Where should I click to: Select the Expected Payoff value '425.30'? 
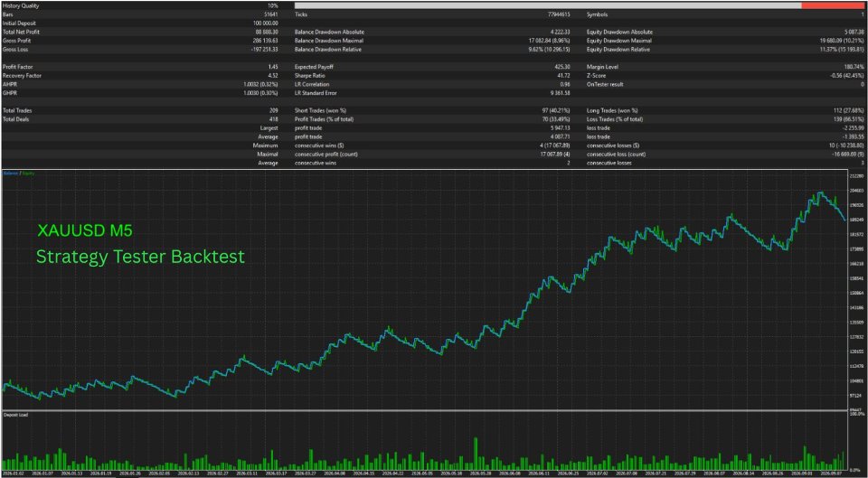[x=563, y=67]
